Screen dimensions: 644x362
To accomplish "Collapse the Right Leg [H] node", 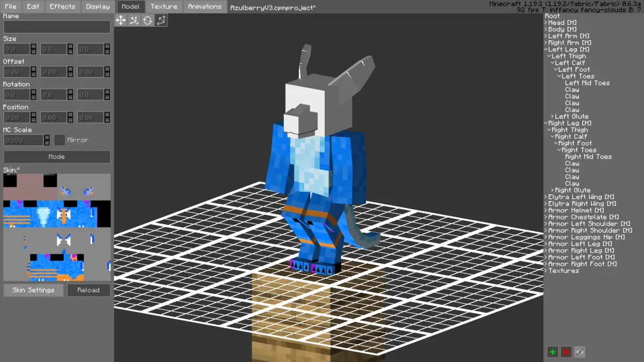I will point(546,123).
